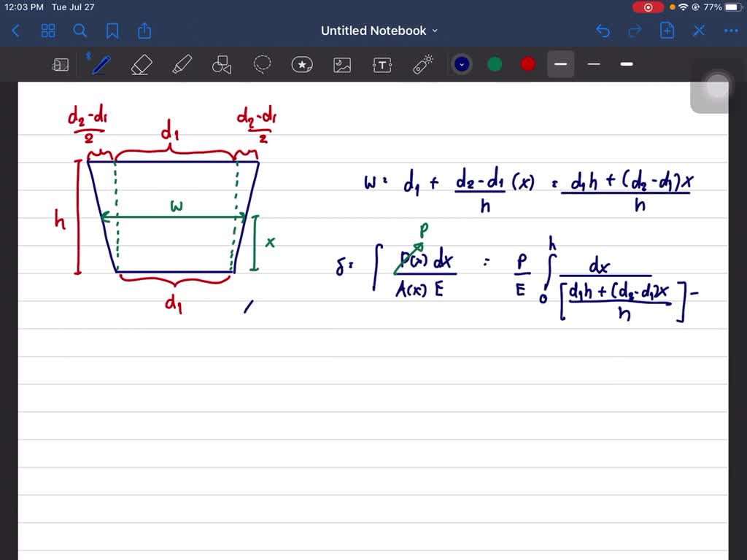Viewport: 747px width, 560px height.
Task: Insert an image using the photo tool
Action: tap(342, 64)
